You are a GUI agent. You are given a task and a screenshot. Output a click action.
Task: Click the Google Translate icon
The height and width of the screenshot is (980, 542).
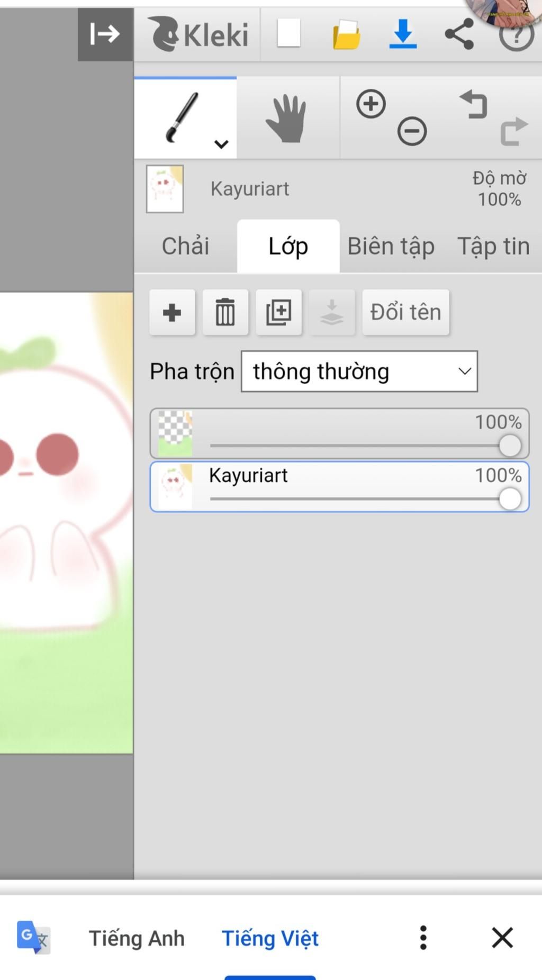coord(33,938)
